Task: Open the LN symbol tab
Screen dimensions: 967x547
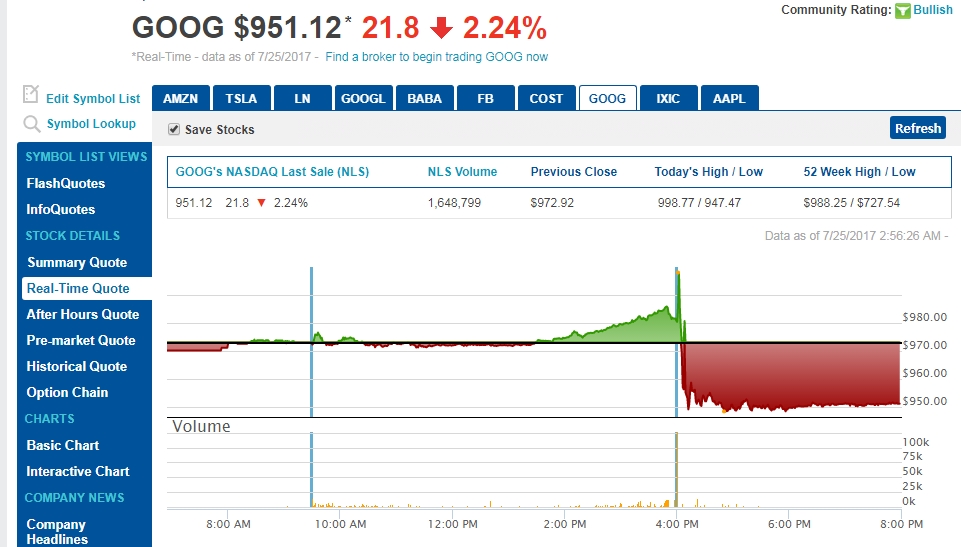Action: (302, 98)
